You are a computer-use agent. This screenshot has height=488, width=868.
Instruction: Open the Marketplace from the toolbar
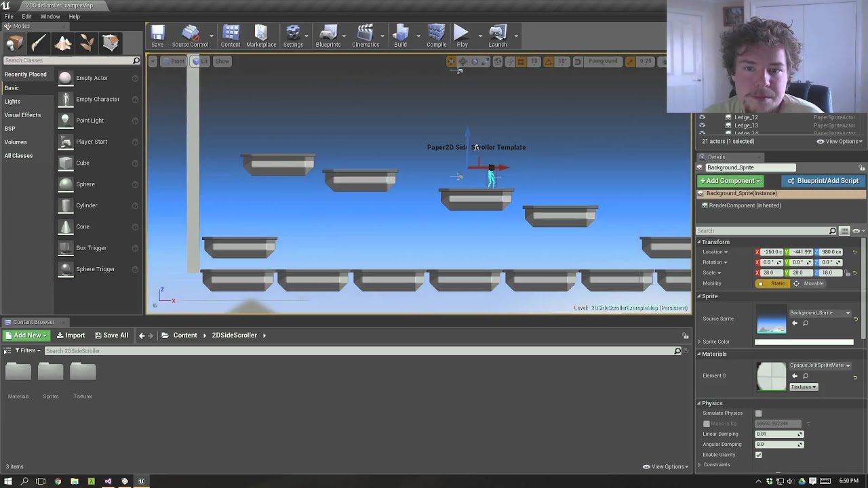tap(261, 37)
